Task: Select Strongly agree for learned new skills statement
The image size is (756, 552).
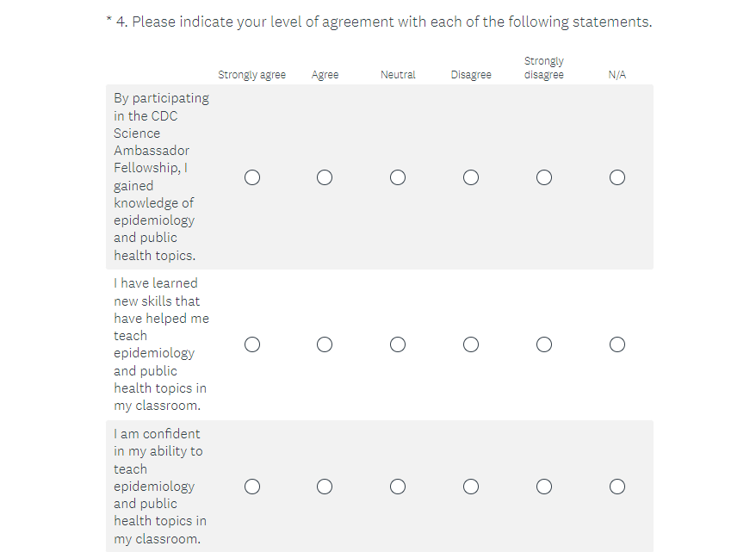Action: [251, 344]
